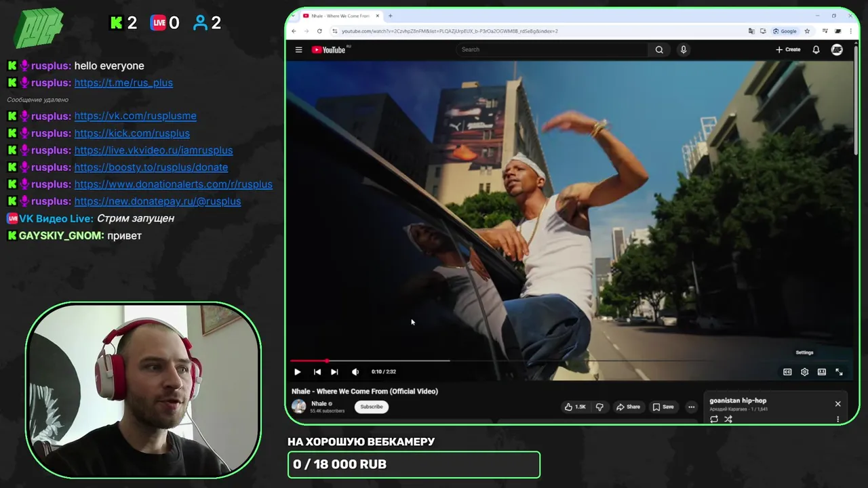Image resolution: width=868 pixels, height=488 pixels.
Task: Go to YouTube home via logo
Action: (x=328, y=49)
